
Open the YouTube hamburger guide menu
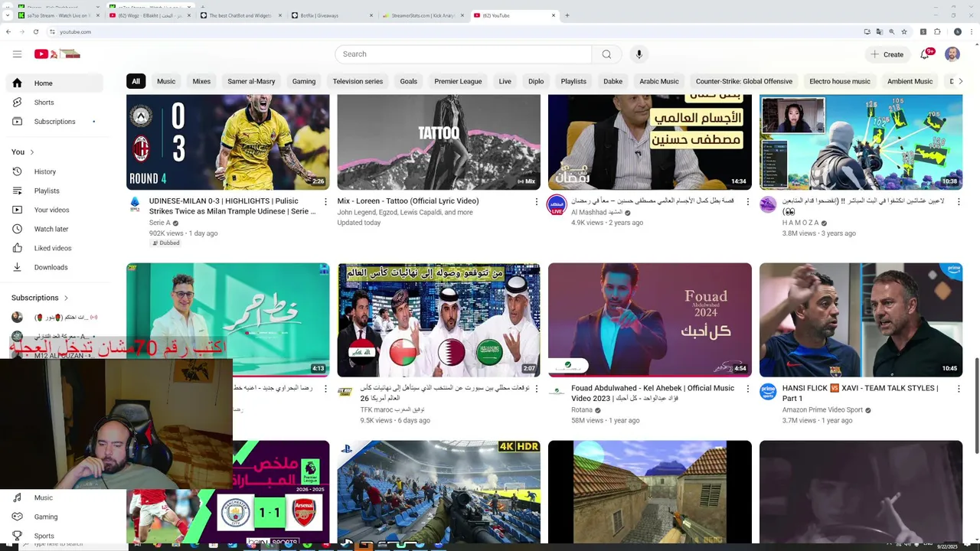pyautogui.click(x=17, y=54)
